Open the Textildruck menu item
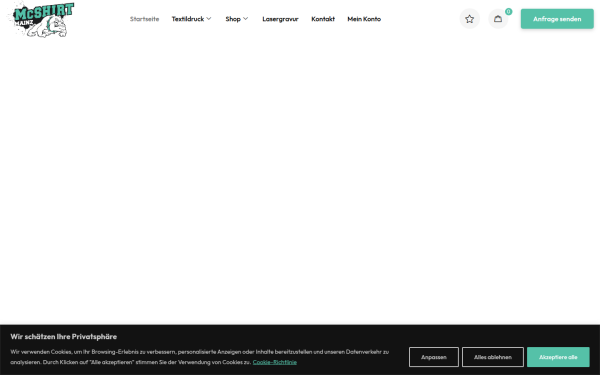Image resolution: width=600 pixels, height=375 pixels. 188,19
